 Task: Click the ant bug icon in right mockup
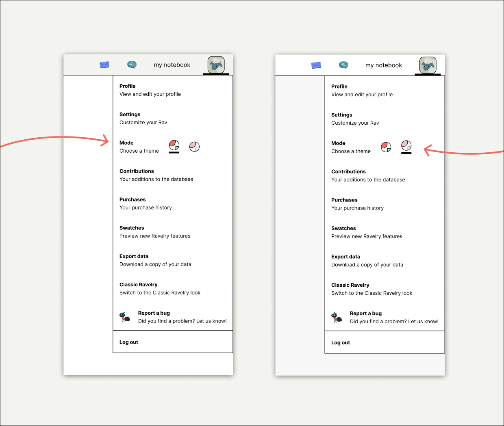pyautogui.click(x=337, y=317)
